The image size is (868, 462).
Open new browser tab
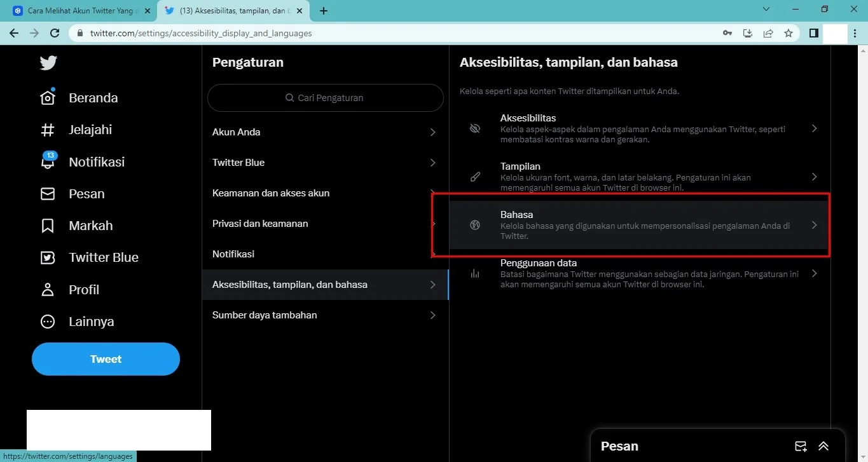324,11
